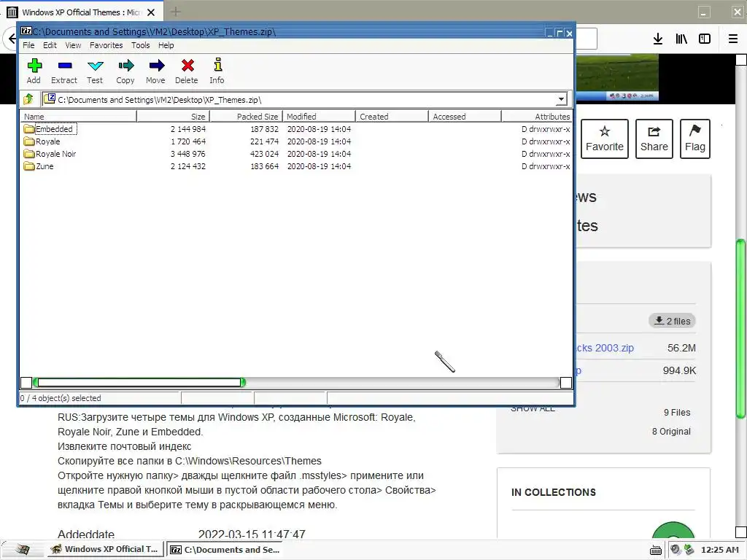The height and width of the screenshot is (560, 747).
Task: Select the Royale folder icon
Action: tap(29, 141)
